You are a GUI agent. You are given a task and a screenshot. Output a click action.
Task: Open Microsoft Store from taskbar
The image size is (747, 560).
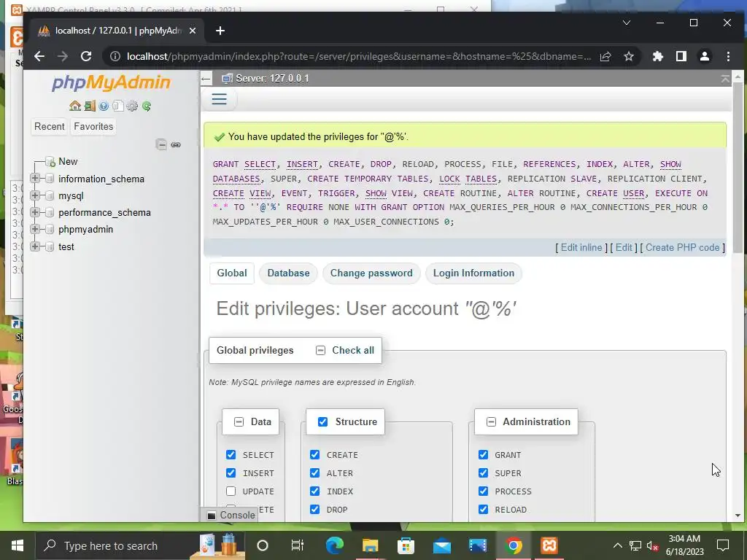406,545
